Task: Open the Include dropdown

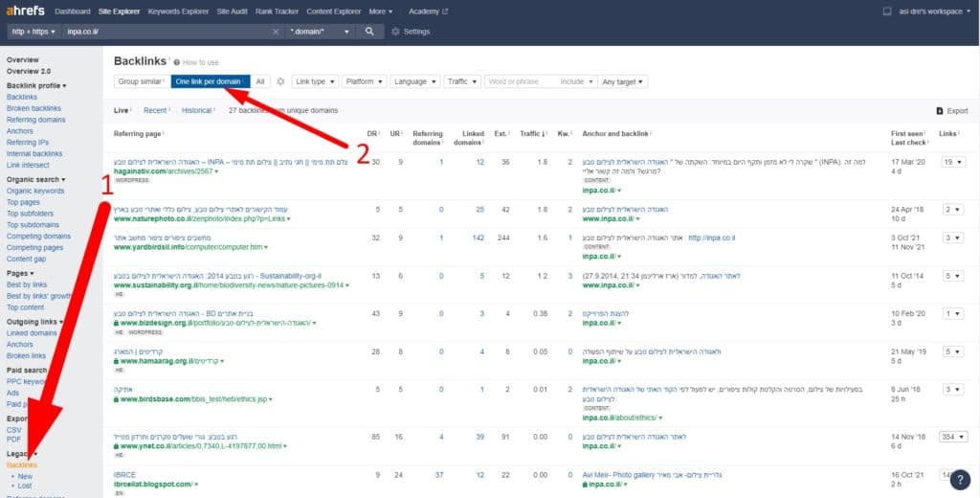Action: pyautogui.click(x=576, y=81)
